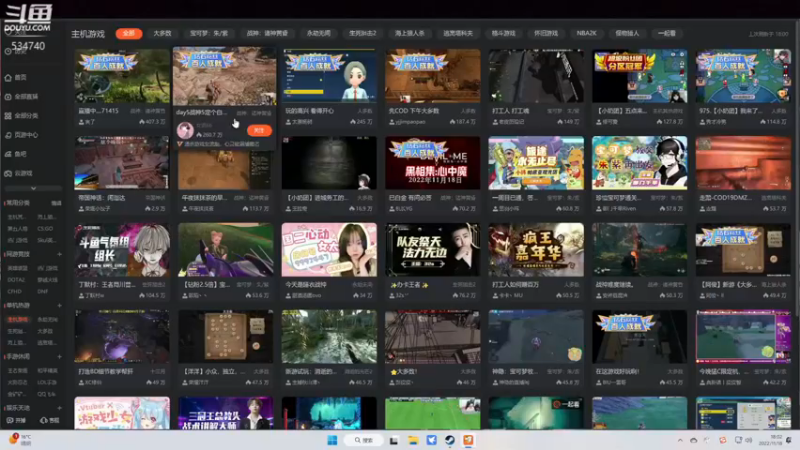Click stream title 打工人 打工魂
The width and height of the screenshot is (800, 450).
click(511, 111)
